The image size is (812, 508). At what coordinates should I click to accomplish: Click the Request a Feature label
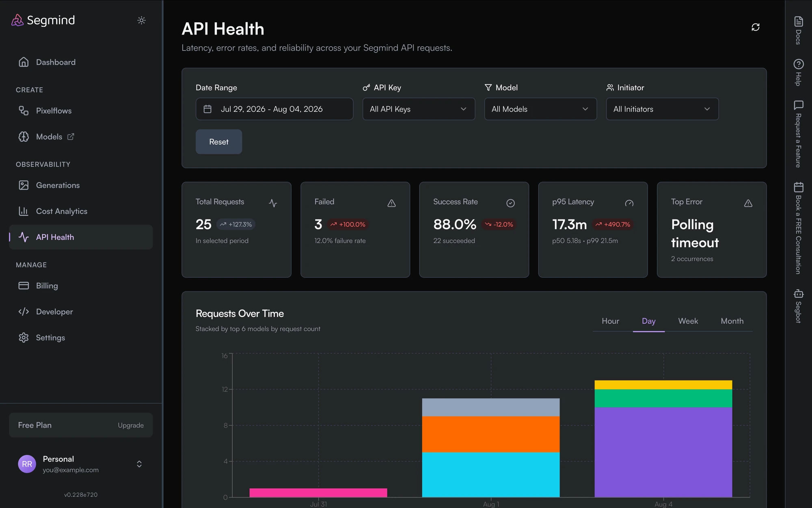[798, 141]
